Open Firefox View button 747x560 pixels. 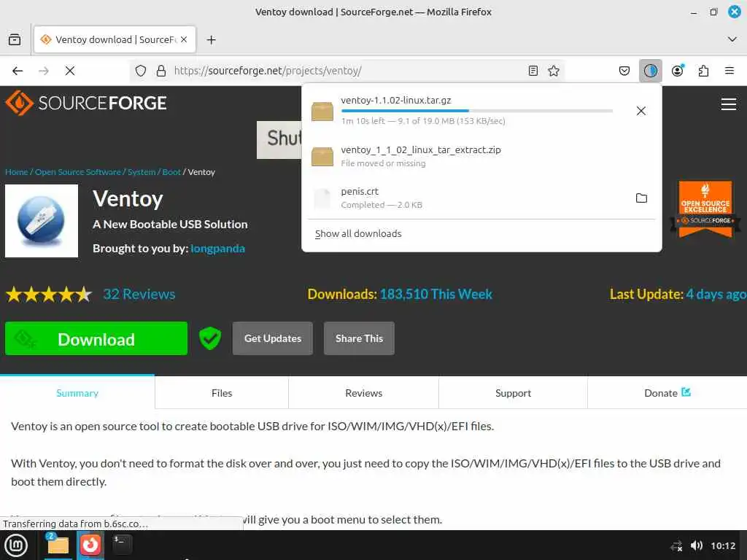(x=15, y=39)
